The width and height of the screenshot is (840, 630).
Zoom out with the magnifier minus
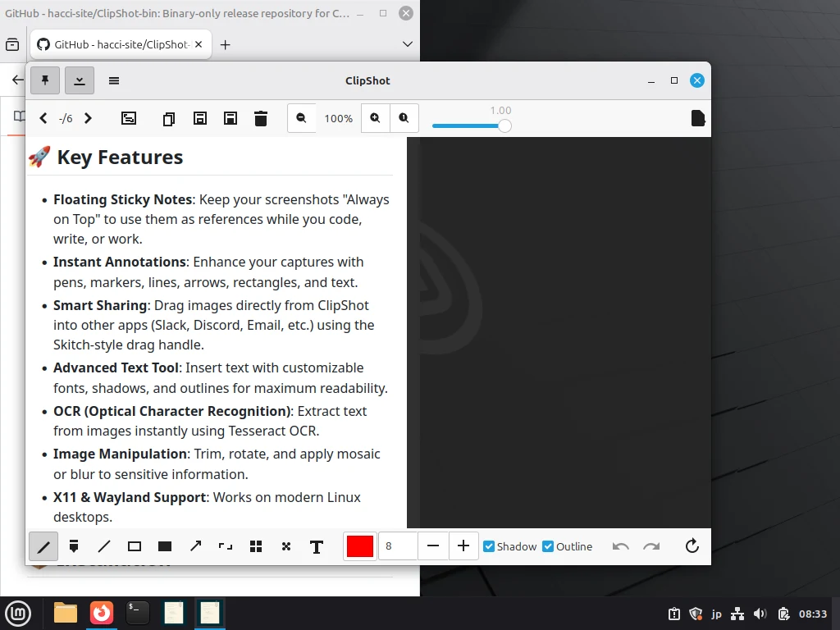click(x=301, y=118)
